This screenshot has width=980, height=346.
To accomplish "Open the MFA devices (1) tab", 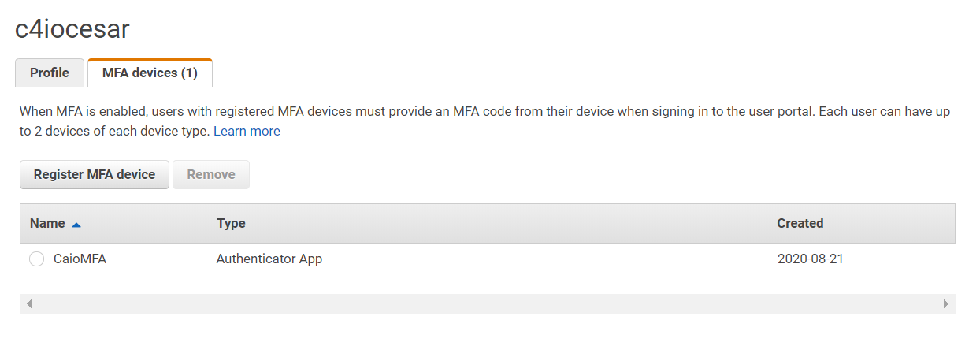I will pos(150,73).
